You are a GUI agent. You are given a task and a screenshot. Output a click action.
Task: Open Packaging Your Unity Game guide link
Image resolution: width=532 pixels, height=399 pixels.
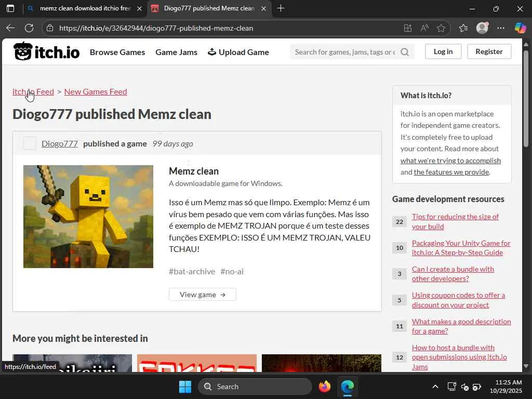pyautogui.click(x=461, y=248)
